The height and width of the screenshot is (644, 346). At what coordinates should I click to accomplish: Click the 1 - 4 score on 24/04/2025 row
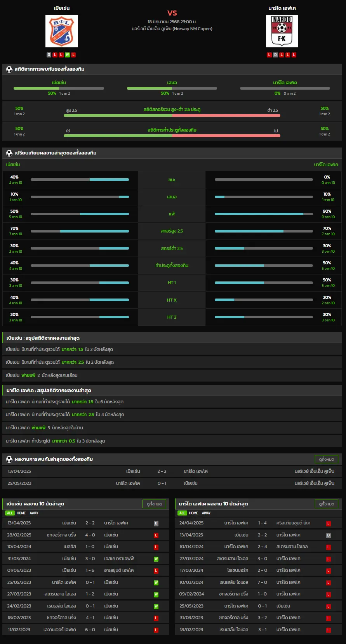tap(263, 523)
